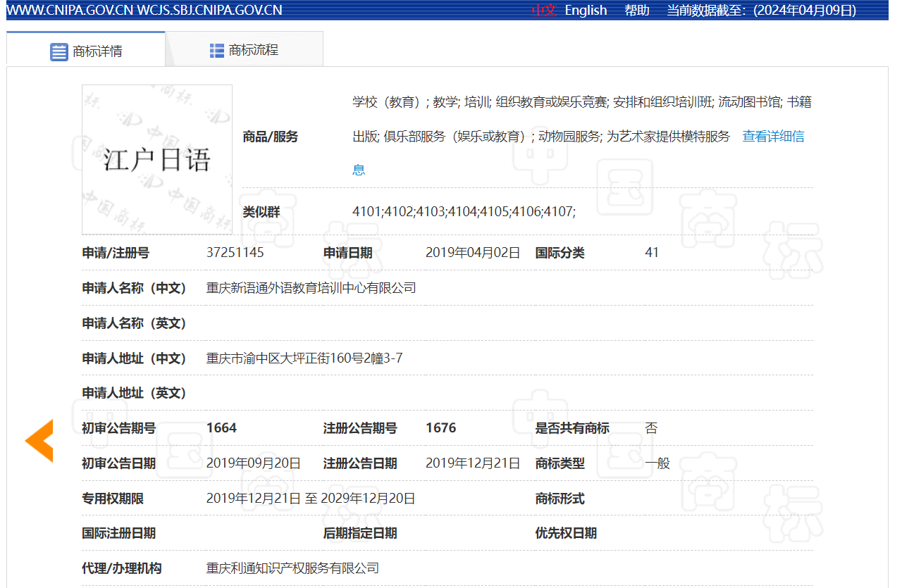The height and width of the screenshot is (588, 902).
Task: Select registration number 37251145
Action: point(235,252)
